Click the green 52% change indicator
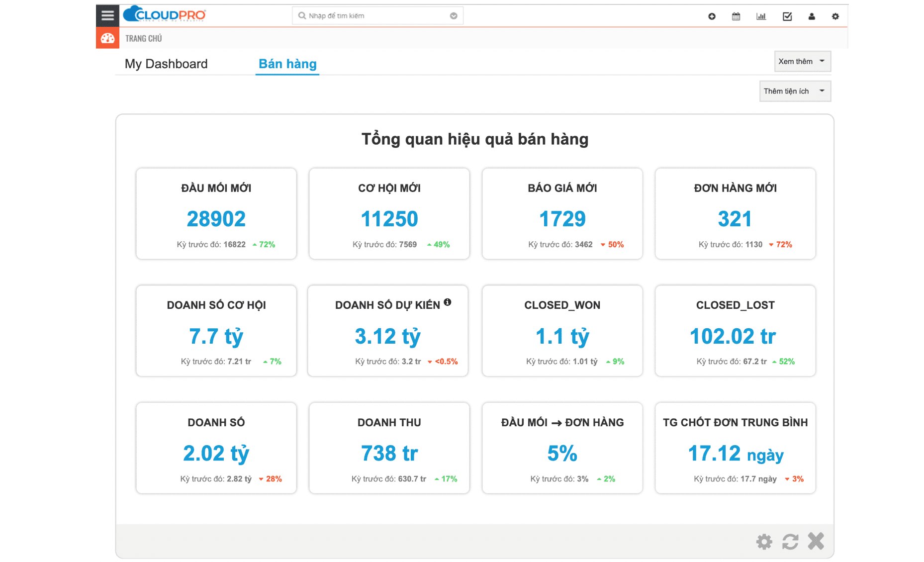924x562 pixels. coord(783,362)
